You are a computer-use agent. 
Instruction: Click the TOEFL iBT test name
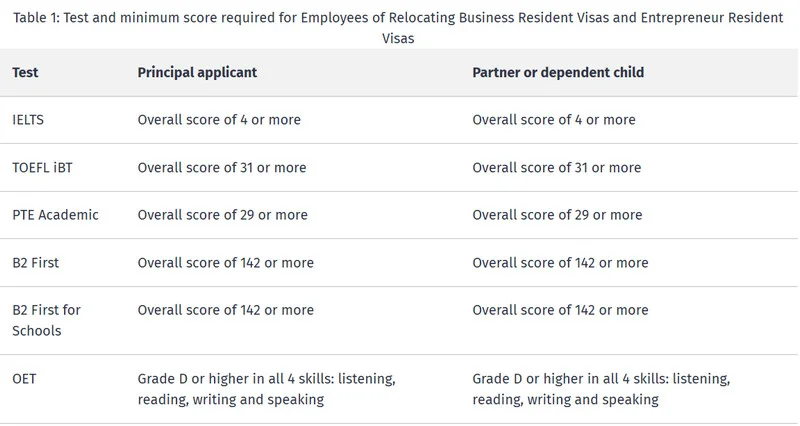pos(42,168)
